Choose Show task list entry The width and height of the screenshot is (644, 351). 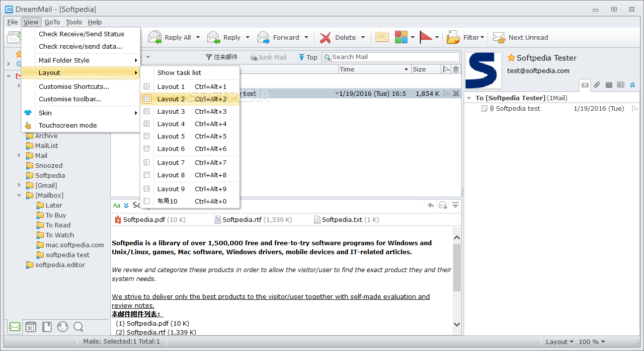coord(190,72)
